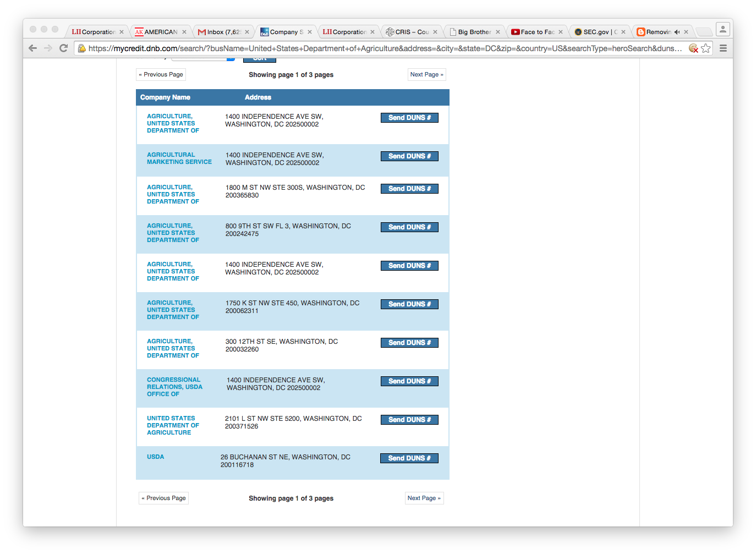Click the blocked cookies icon in address bar
756x554 pixels.
tap(693, 48)
